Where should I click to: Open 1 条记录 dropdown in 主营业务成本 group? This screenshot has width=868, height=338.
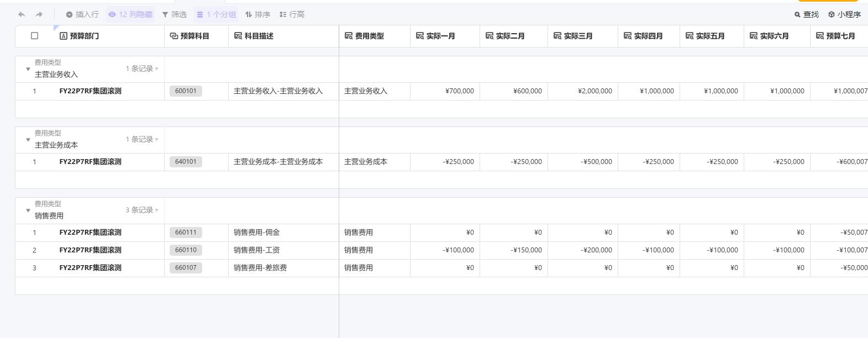click(x=142, y=140)
